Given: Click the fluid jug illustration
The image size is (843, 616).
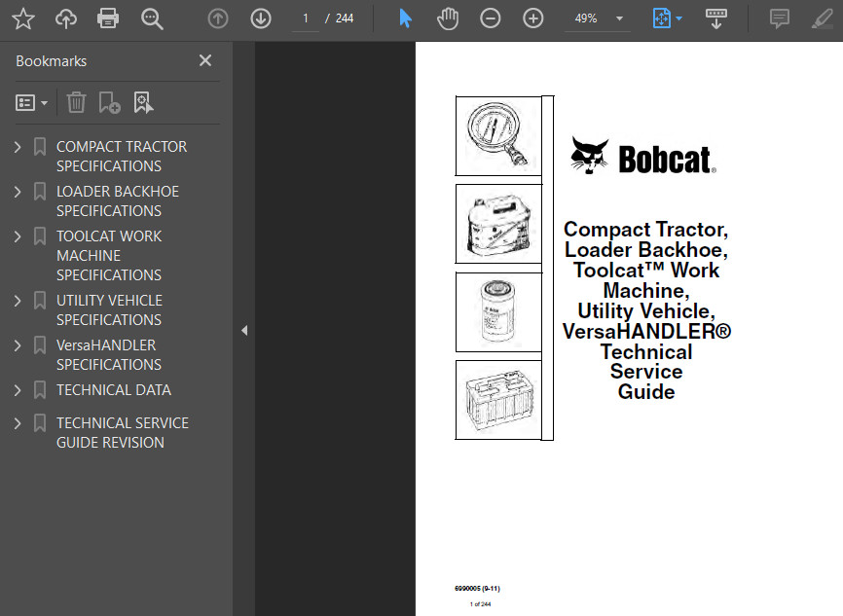Looking at the screenshot, I should (x=498, y=224).
